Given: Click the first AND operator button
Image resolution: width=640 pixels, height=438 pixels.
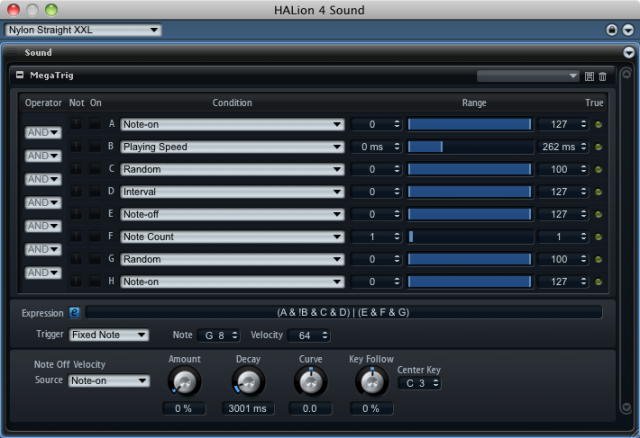Looking at the screenshot, I should point(43,133).
